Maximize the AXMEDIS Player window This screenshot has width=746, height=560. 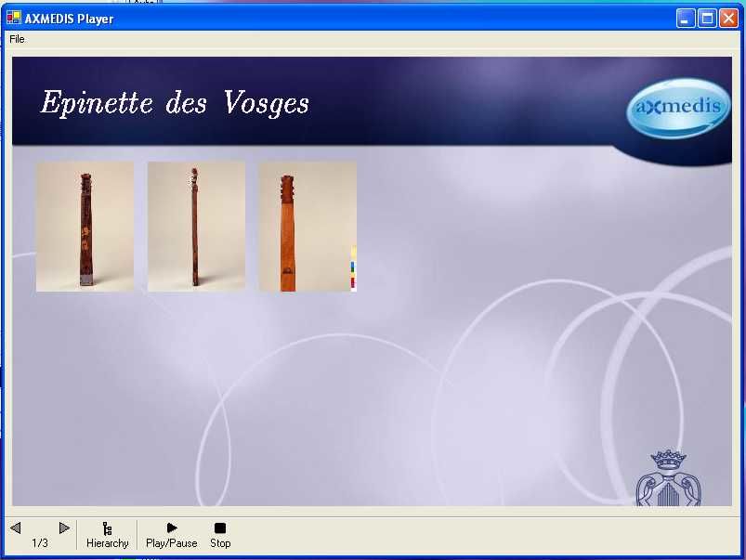[x=707, y=18]
